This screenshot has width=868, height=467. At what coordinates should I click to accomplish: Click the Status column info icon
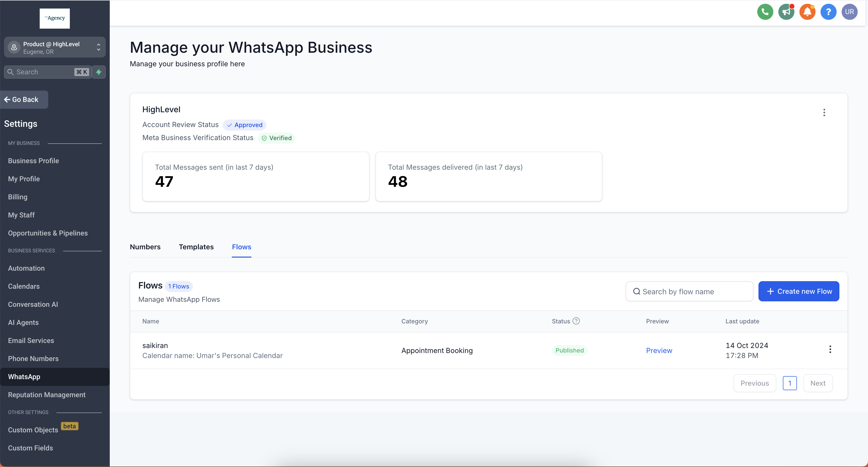click(x=576, y=321)
